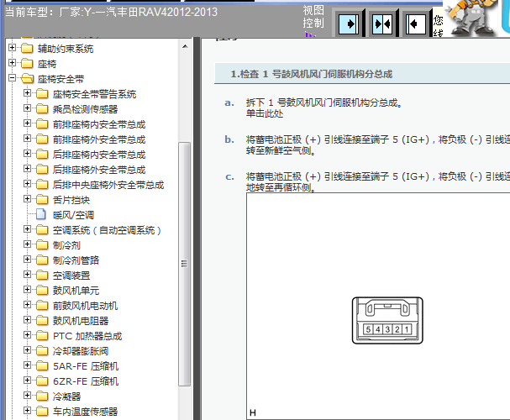Click tree scrollbar up arrow

pyautogui.click(x=185, y=46)
